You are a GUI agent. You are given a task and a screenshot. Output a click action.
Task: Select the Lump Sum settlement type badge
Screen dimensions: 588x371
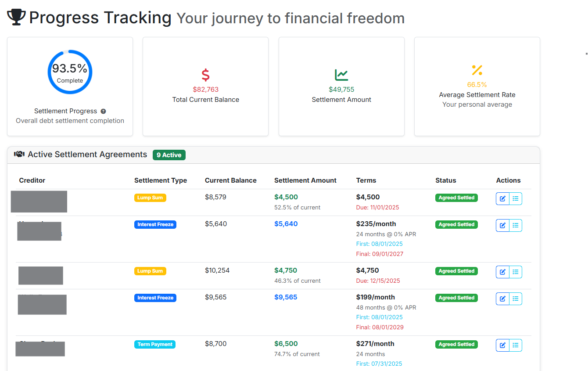[x=150, y=198]
